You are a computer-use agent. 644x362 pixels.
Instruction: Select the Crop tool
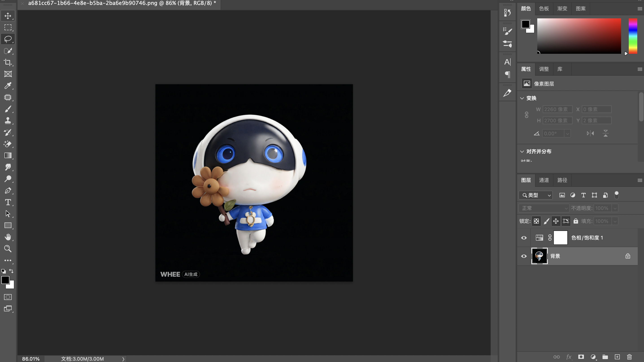(x=8, y=62)
